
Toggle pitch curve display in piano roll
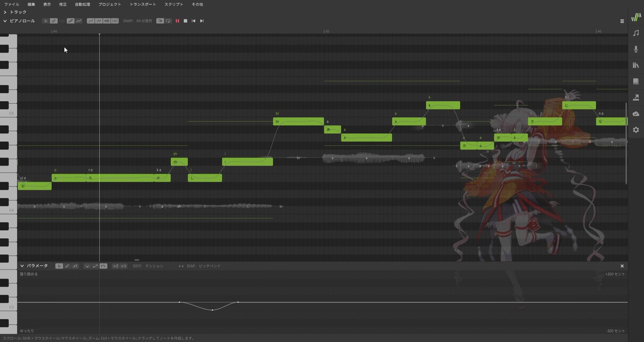pyautogui.click(x=78, y=21)
